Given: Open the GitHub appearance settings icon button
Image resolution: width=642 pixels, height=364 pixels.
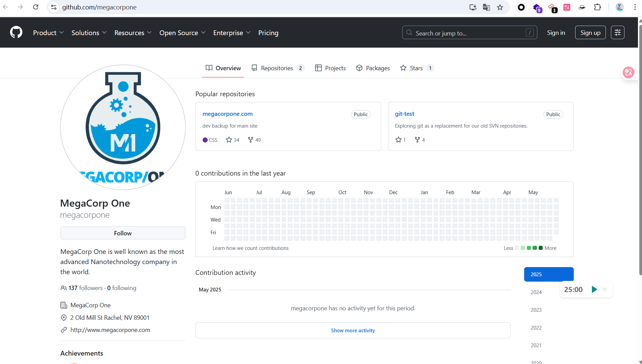Looking at the screenshot, I should point(617,32).
